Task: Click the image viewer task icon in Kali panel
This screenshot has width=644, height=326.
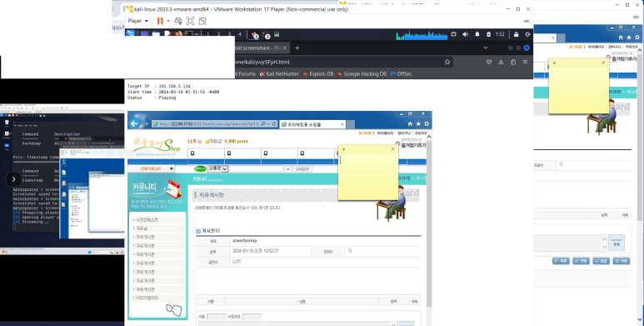Action: coord(277,34)
